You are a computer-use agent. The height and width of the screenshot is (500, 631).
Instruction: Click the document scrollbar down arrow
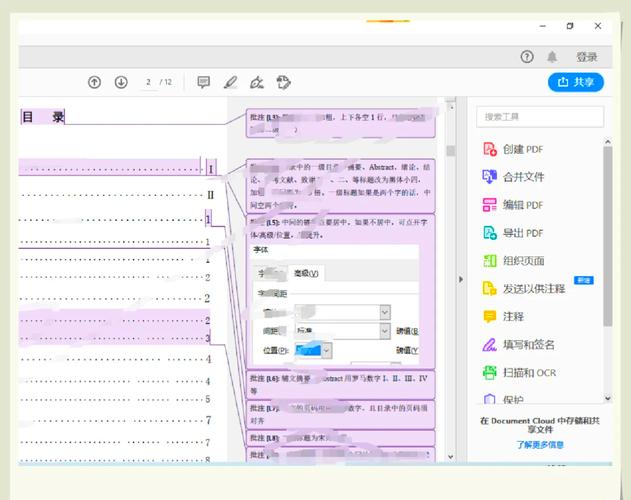pyautogui.click(x=451, y=457)
